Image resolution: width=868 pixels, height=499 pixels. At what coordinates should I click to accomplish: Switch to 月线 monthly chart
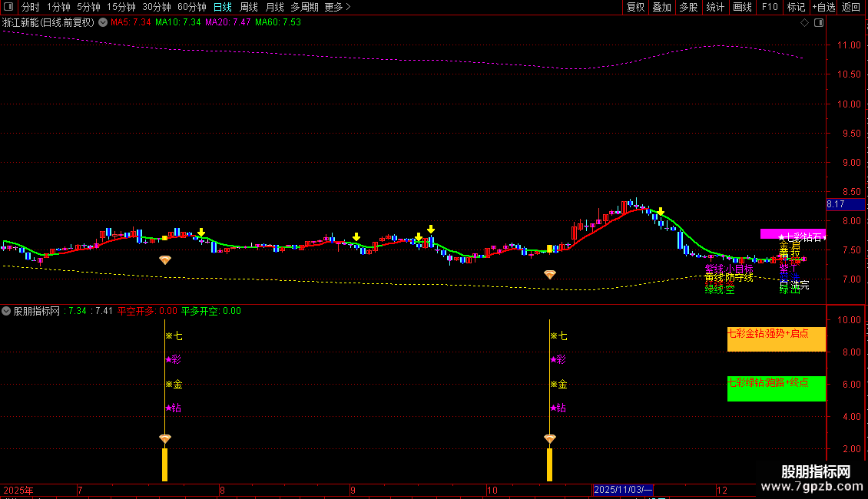274,7
